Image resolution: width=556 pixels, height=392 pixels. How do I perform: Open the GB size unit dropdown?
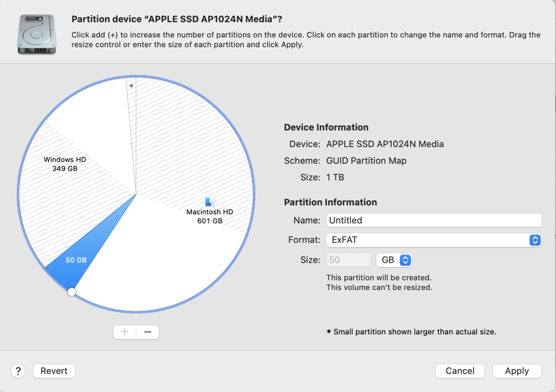pos(394,260)
